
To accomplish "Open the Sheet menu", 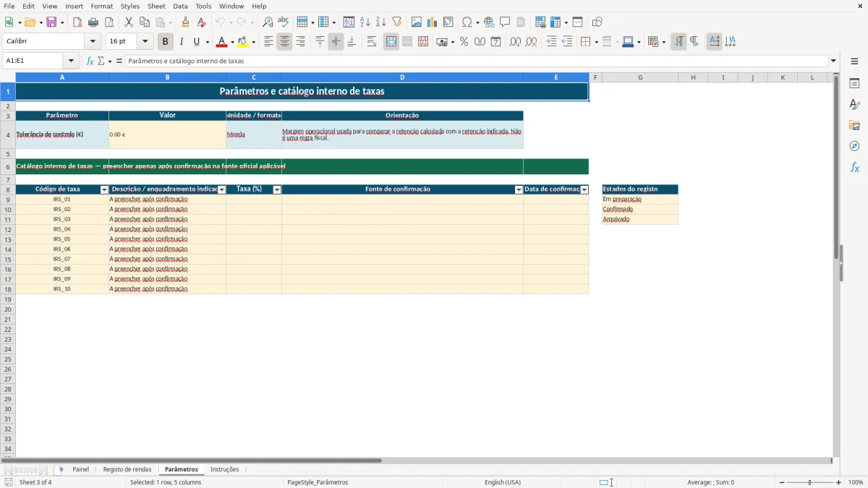I will click(156, 6).
